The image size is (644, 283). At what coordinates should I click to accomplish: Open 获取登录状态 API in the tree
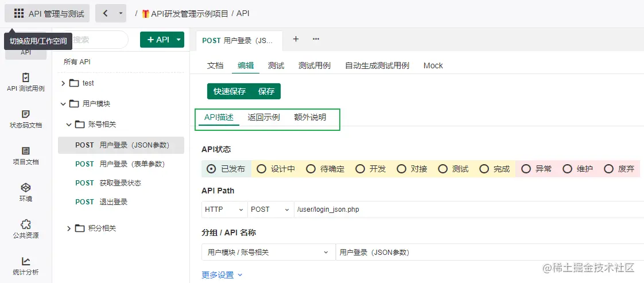(x=120, y=183)
